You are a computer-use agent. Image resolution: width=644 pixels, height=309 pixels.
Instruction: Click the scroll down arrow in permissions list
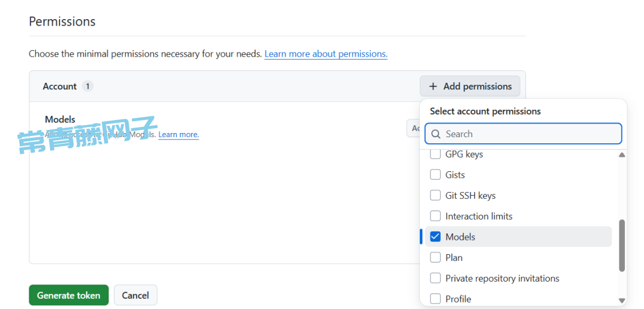click(622, 301)
